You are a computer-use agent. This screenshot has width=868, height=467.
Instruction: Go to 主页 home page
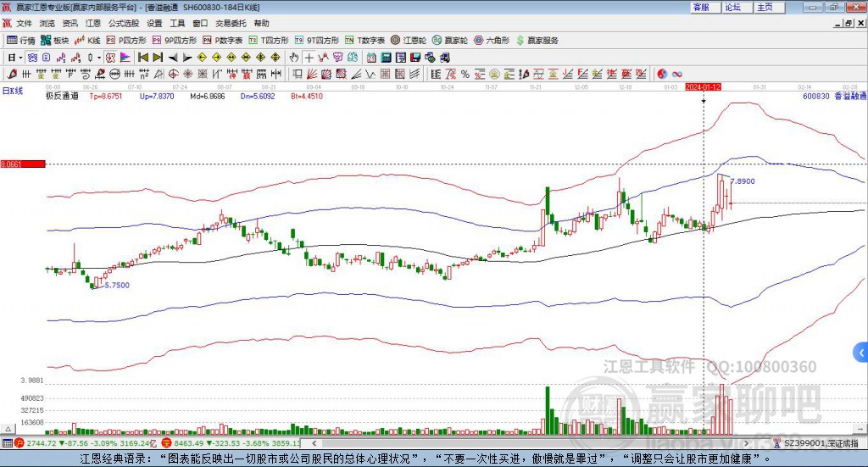pyautogui.click(x=765, y=7)
